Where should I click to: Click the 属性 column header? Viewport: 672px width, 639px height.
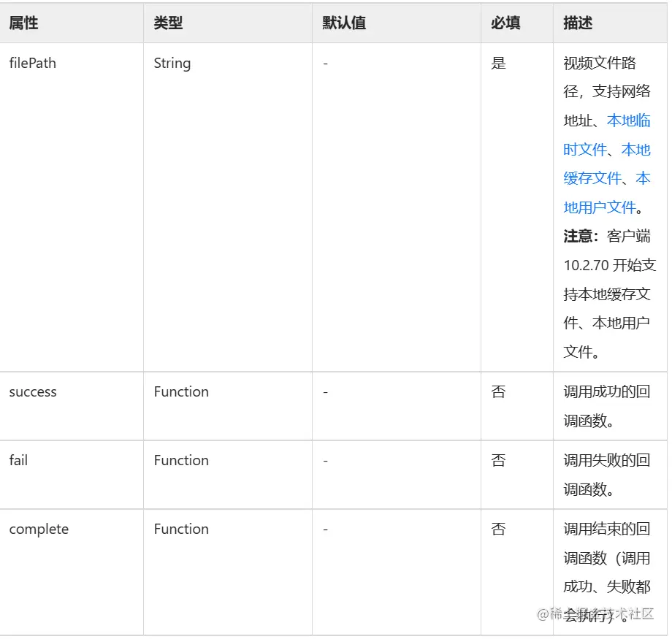click(23, 23)
